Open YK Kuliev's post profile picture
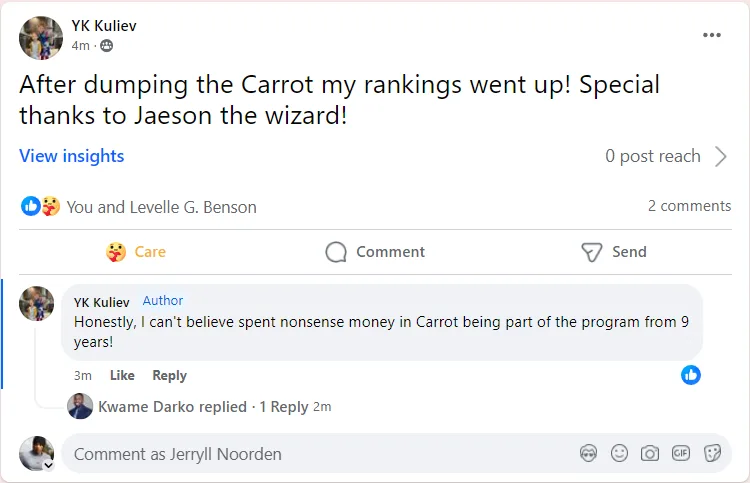The height and width of the screenshot is (483, 750). [x=41, y=38]
